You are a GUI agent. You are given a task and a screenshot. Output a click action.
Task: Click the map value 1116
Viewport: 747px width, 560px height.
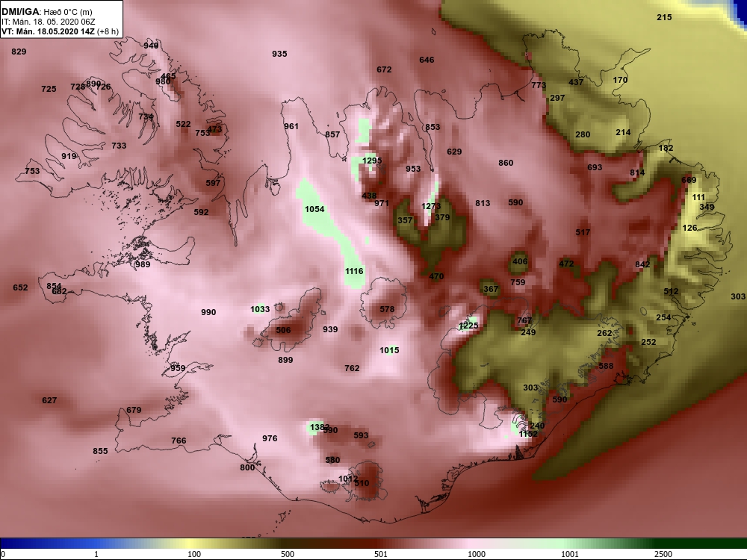point(354,271)
